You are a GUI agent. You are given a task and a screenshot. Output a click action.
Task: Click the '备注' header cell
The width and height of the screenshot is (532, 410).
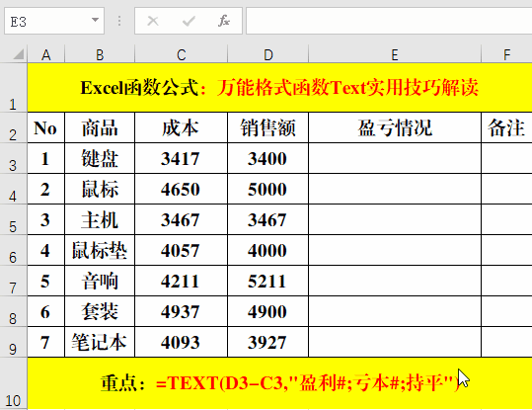506,127
